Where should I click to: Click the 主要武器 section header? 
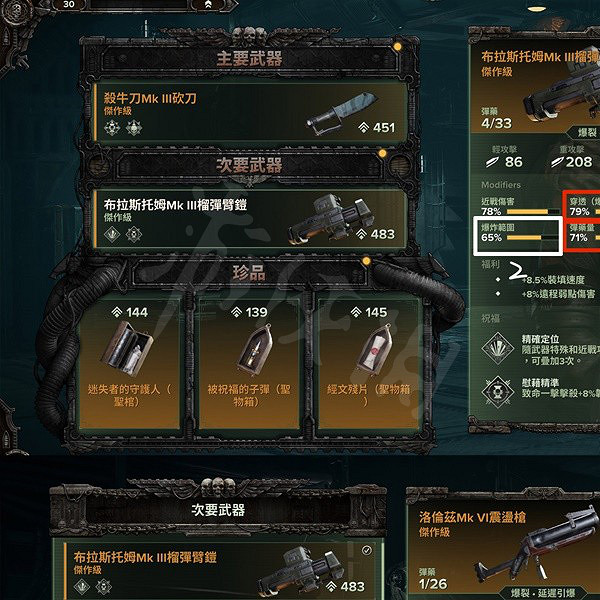tap(249, 59)
